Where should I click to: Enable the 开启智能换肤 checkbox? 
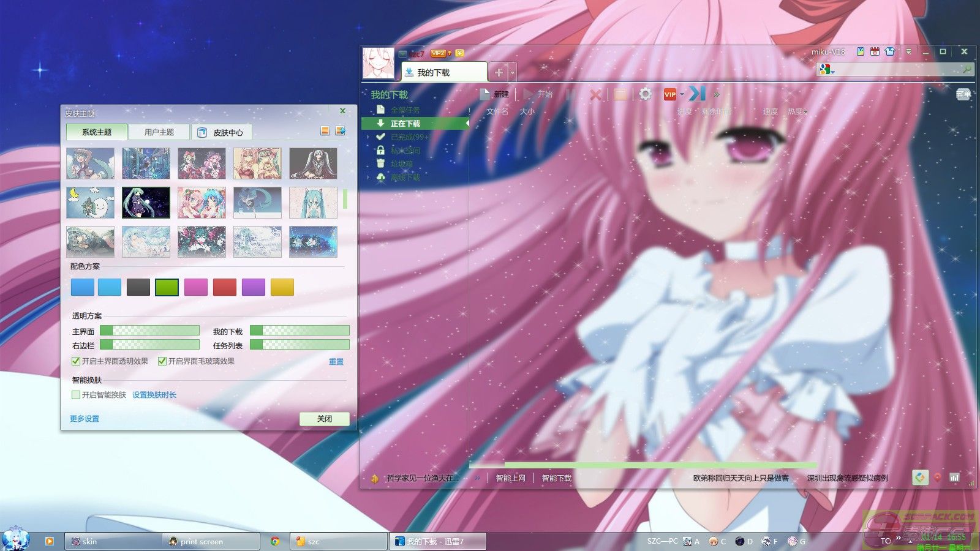pyautogui.click(x=76, y=395)
